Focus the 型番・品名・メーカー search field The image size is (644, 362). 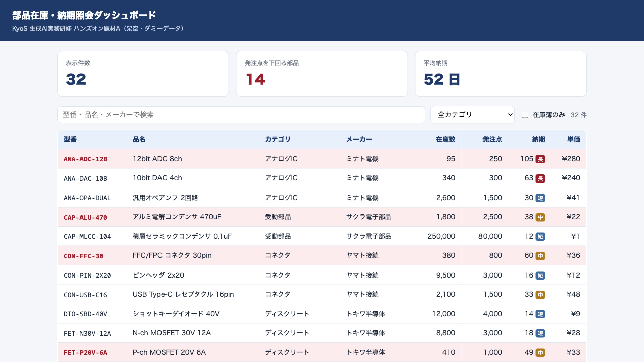coord(242,115)
